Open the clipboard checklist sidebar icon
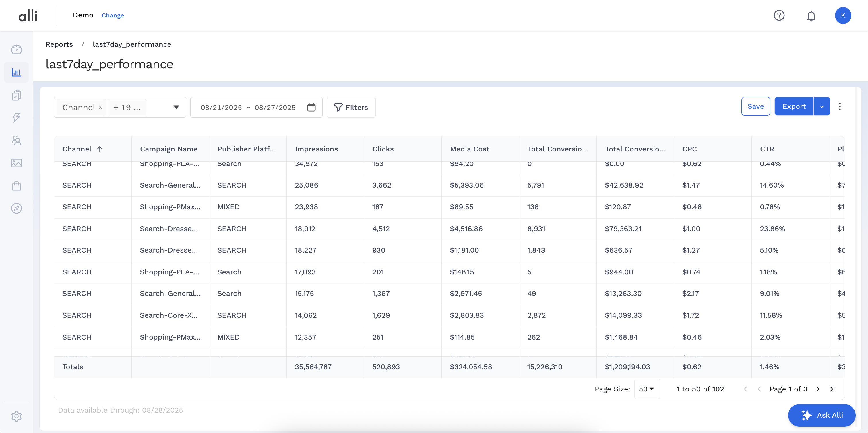The image size is (868, 433). pos(16,95)
